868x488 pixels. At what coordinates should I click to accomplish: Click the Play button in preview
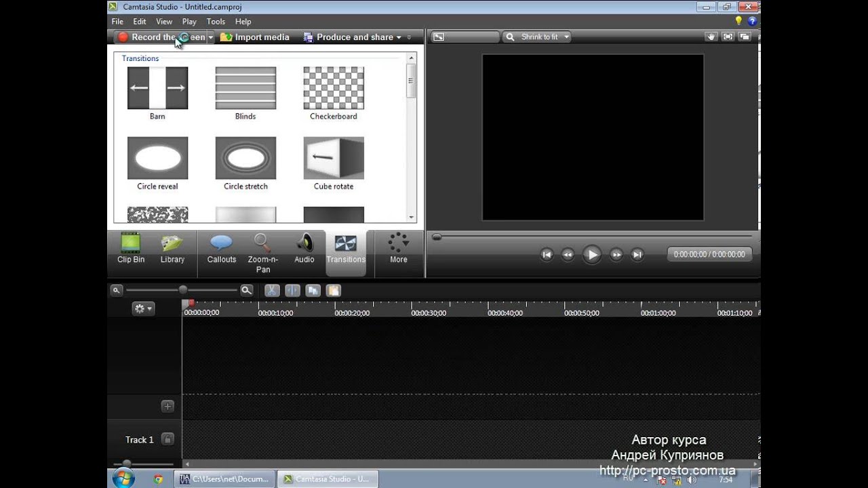(592, 255)
